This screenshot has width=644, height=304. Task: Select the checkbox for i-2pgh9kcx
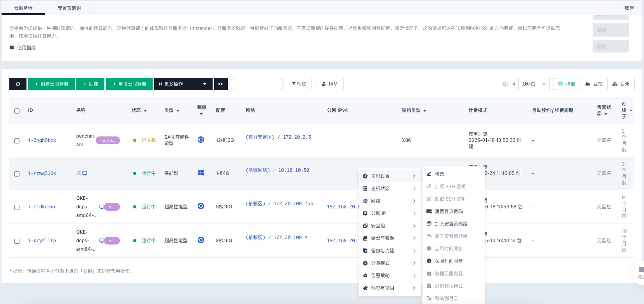[17, 141]
